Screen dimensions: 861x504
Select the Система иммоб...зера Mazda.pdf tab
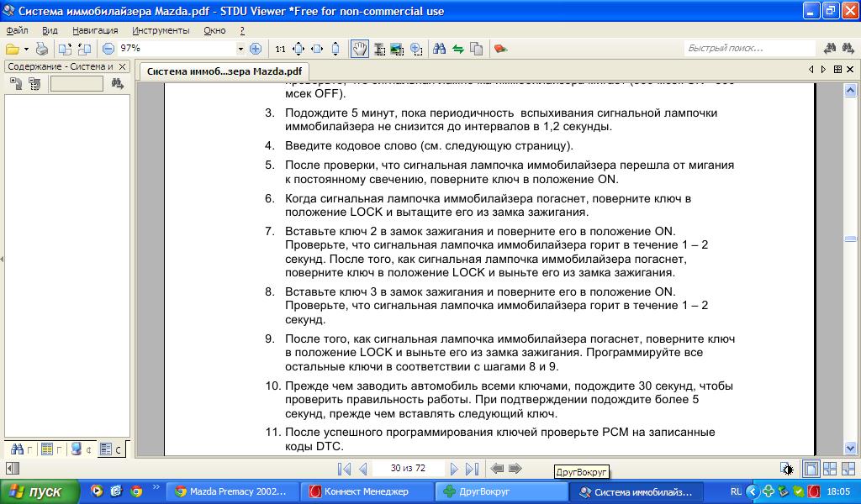(224, 71)
